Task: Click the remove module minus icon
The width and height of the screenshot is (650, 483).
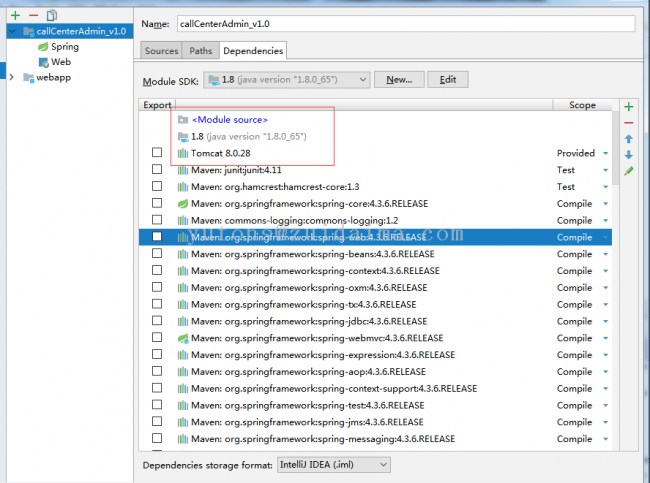Action: 33,15
